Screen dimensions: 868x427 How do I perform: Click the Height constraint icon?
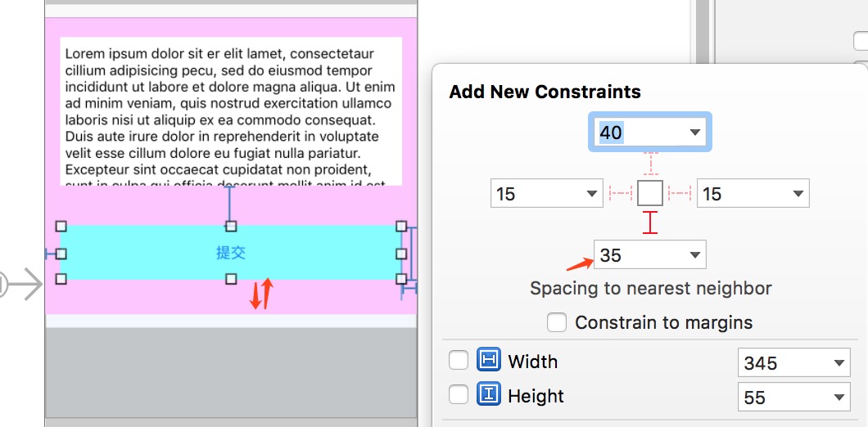click(x=488, y=395)
